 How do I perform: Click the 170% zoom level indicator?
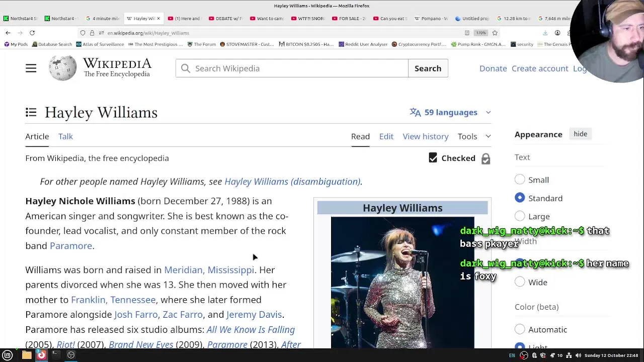481,33
